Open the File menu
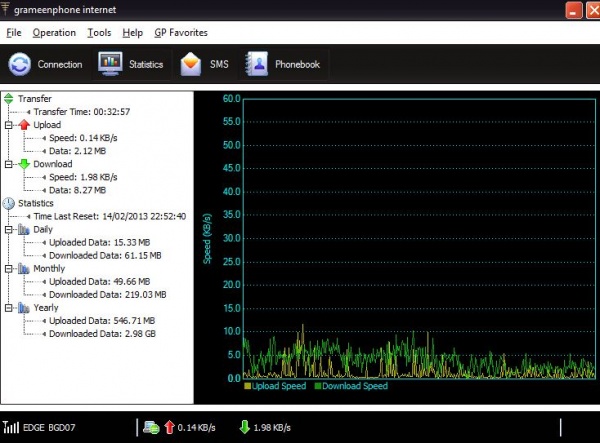 pos(14,33)
